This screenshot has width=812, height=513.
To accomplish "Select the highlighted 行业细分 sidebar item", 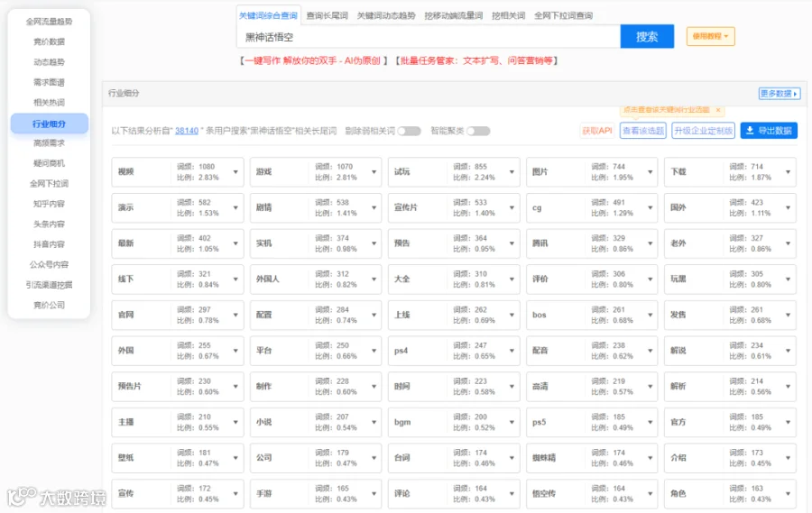I will [50, 124].
